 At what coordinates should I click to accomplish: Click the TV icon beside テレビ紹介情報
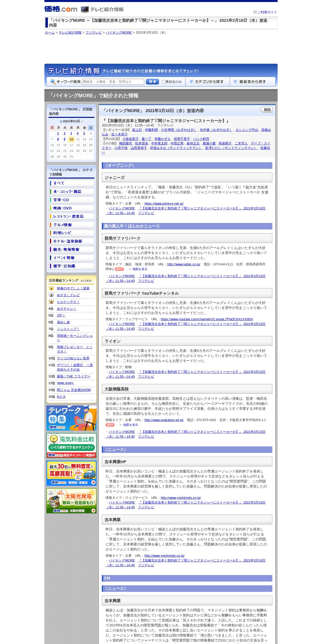pyautogui.click(x=85, y=10)
